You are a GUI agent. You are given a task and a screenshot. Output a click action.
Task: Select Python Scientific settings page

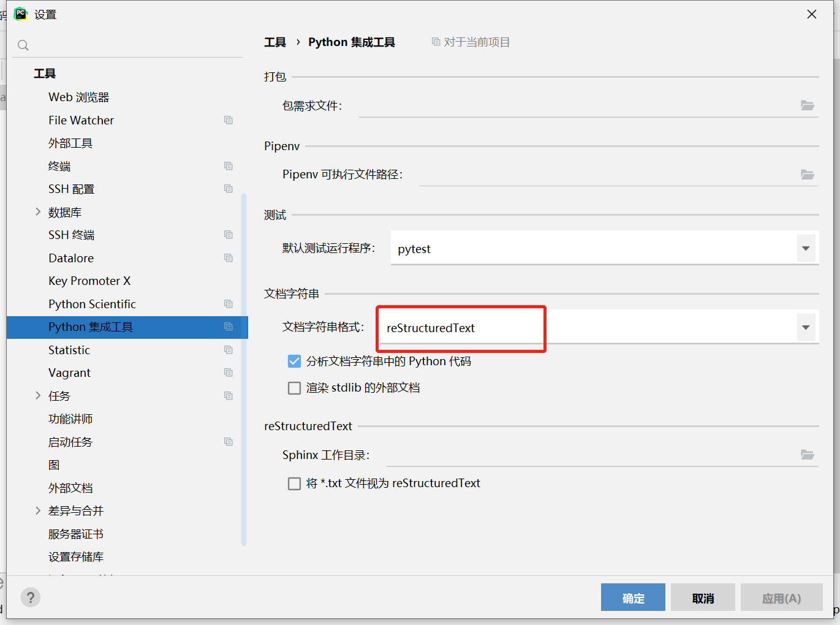tap(93, 304)
